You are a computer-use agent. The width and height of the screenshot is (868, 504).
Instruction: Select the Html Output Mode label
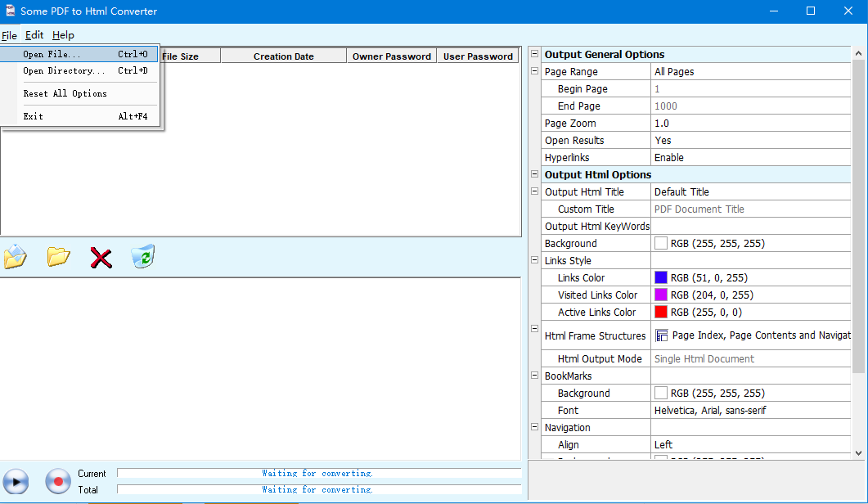pos(600,358)
